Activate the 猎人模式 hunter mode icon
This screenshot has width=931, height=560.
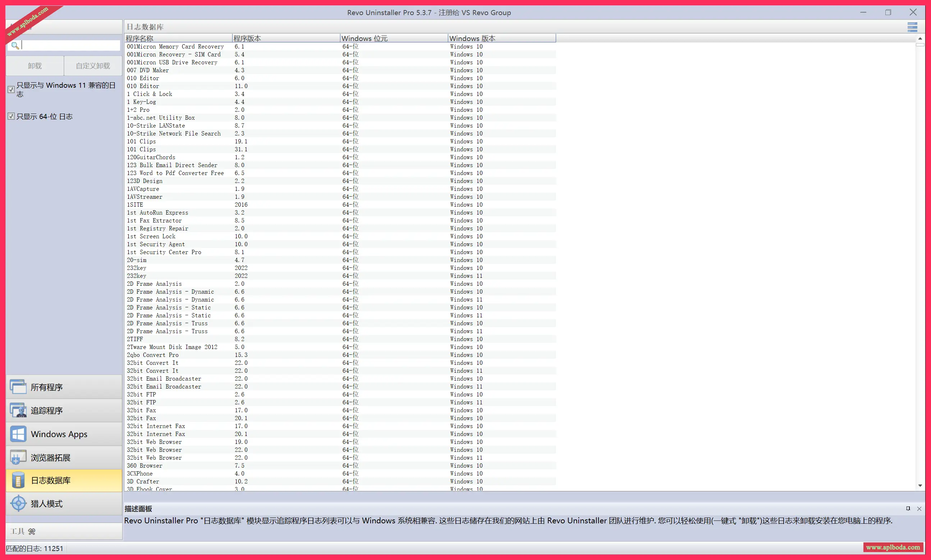pyautogui.click(x=18, y=504)
